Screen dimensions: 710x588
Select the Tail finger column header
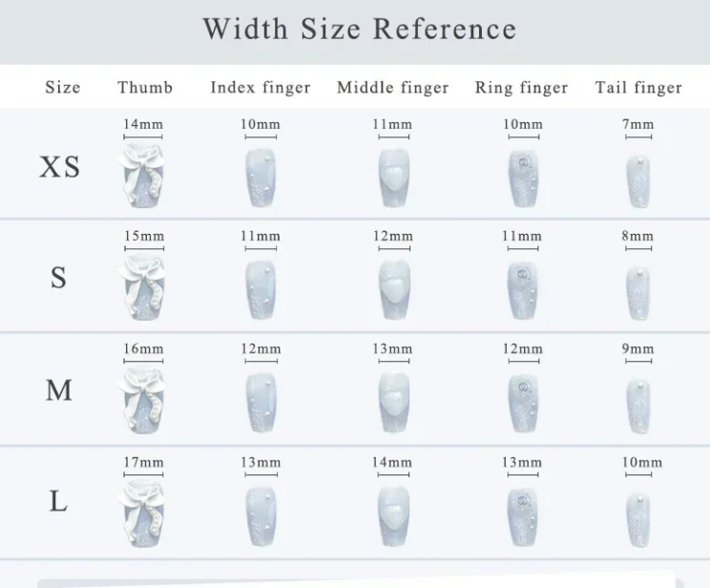pos(638,88)
